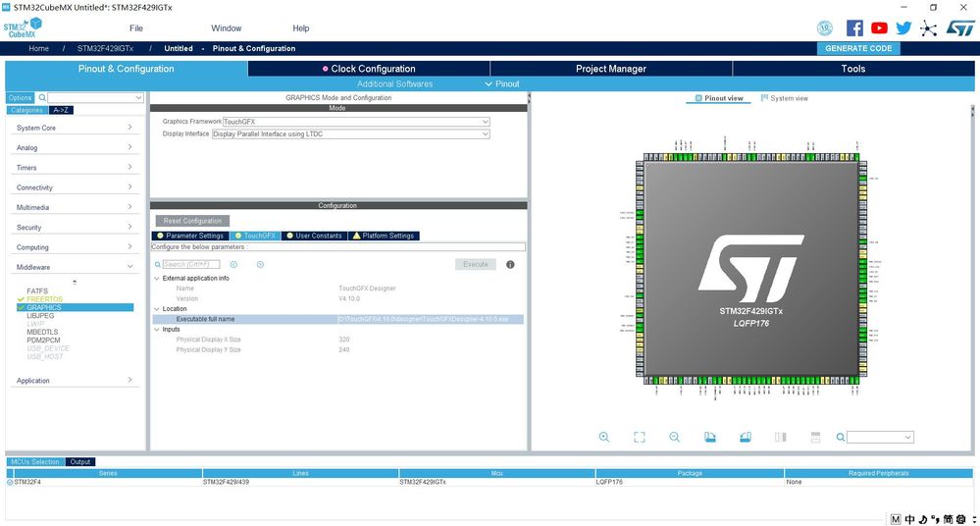
Task: Open the Platform Settings tab
Action: tap(384, 236)
